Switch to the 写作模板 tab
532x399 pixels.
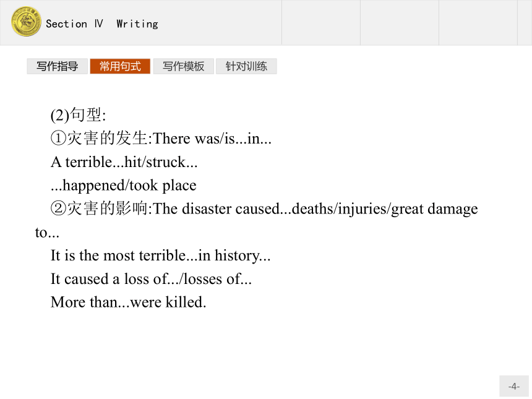184,66
